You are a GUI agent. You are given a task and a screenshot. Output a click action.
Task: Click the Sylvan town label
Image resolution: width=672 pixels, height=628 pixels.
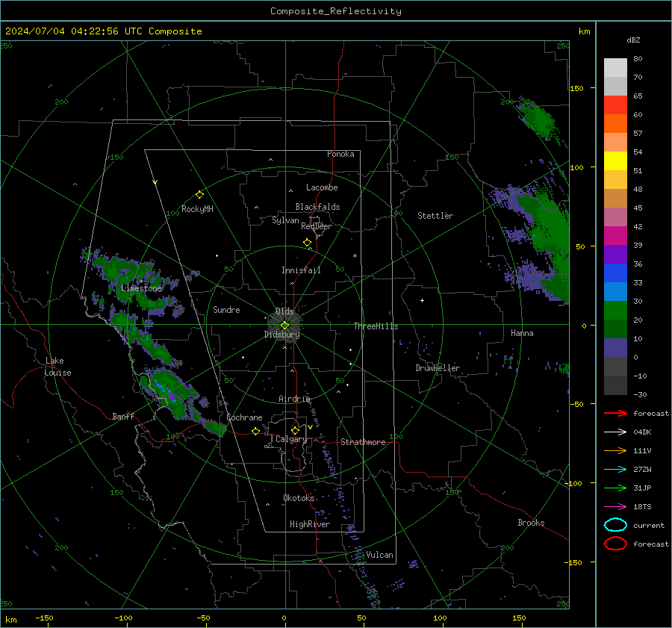285,220
